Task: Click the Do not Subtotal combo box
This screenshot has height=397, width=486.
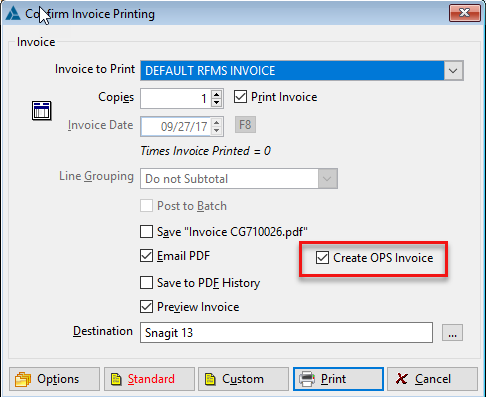Action: pos(239,179)
